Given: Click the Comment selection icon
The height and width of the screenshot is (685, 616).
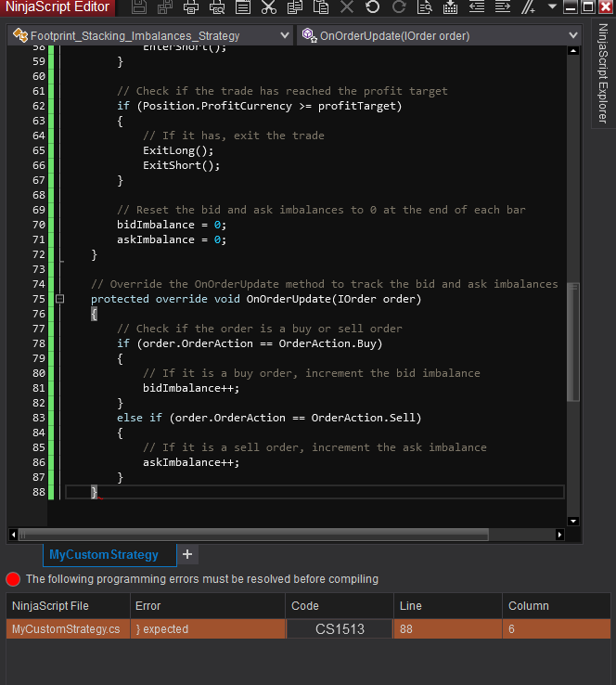Looking at the screenshot, I should pyautogui.click(x=528, y=7).
